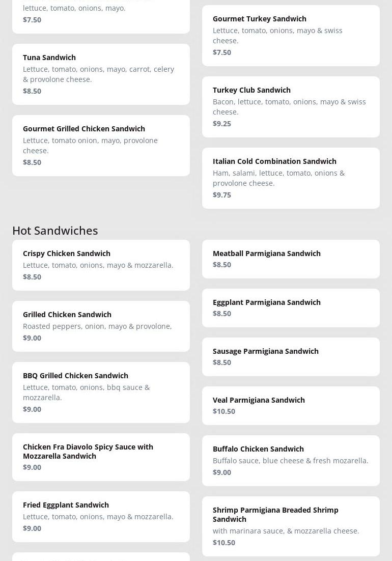Choose the Chicken Fra Diavolo Spicy Sauce Sandwich
The height and width of the screenshot is (561, 392).
tap(101, 457)
